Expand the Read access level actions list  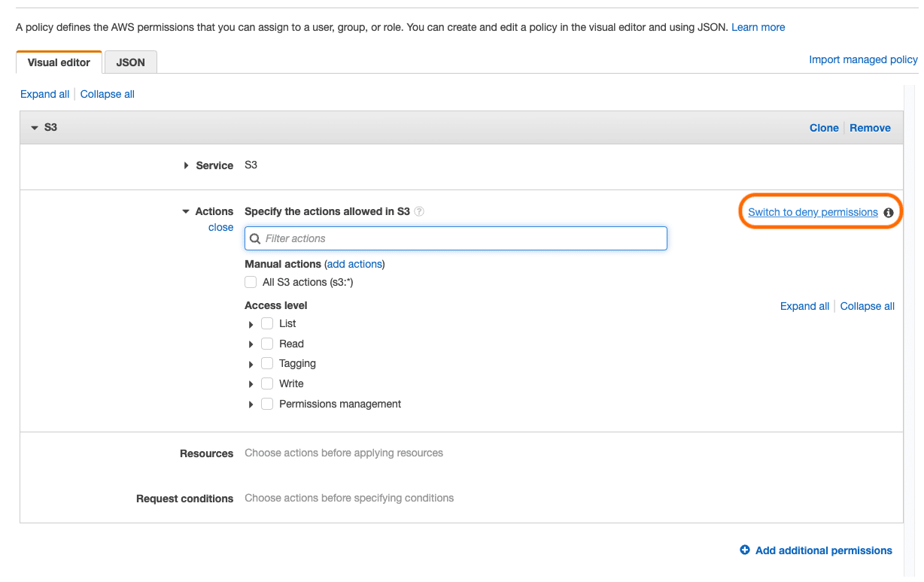251,344
